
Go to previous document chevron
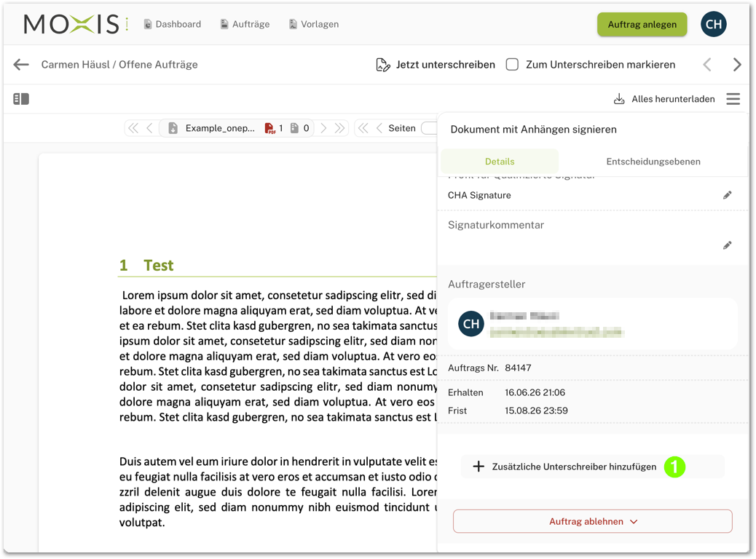149,128
